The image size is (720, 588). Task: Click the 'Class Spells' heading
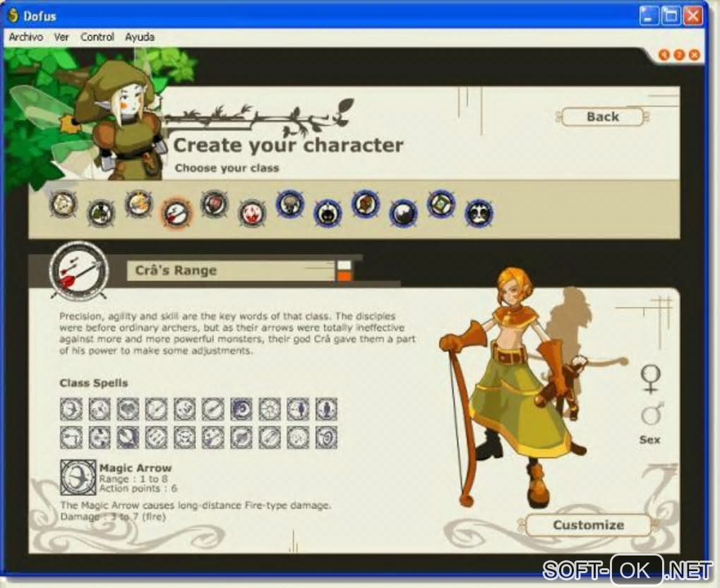coord(94,383)
